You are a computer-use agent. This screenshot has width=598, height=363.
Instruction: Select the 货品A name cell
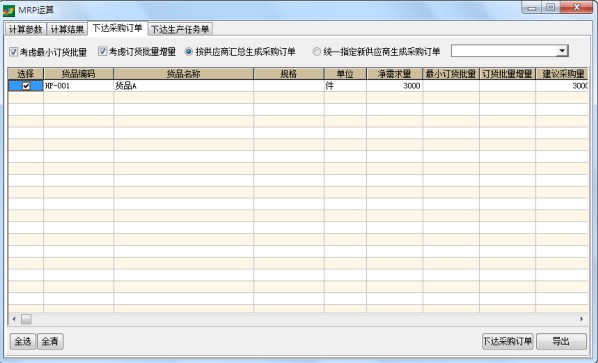pos(183,86)
